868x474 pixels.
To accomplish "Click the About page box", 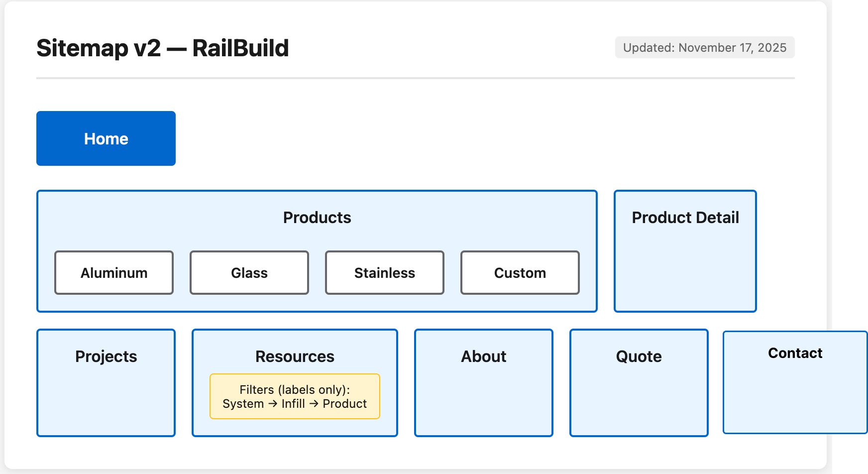I will (483, 382).
